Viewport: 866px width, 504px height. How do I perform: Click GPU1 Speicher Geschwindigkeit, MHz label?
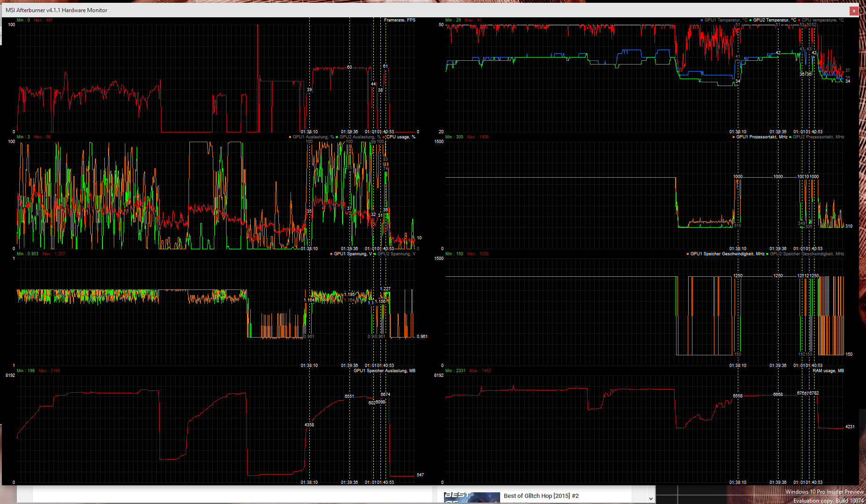click(x=727, y=254)
